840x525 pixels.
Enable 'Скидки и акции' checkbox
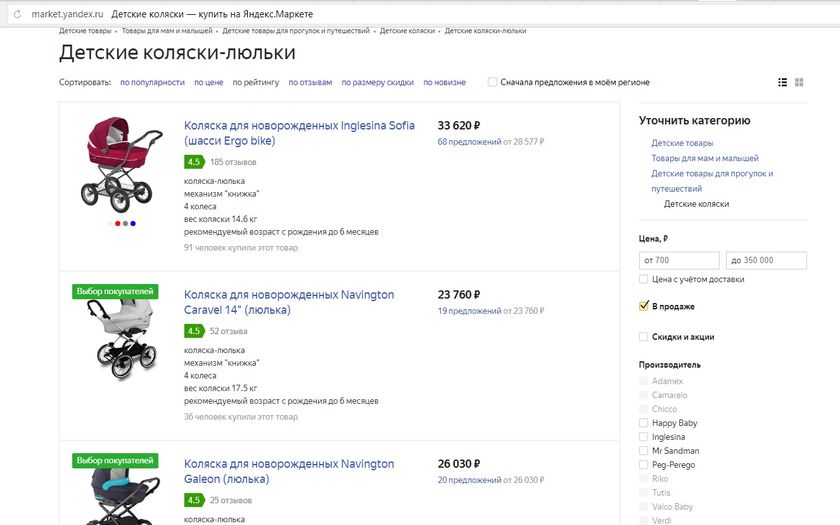pos(643,336)
